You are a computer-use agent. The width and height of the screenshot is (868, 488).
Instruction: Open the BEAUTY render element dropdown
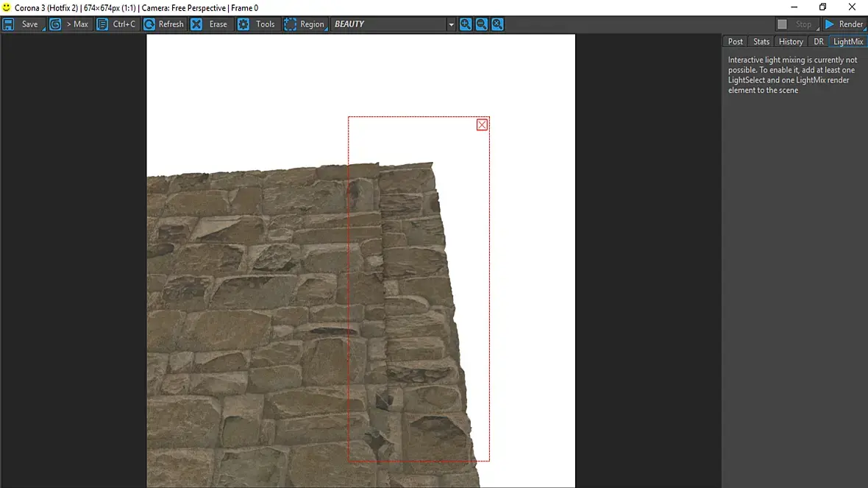393,24
